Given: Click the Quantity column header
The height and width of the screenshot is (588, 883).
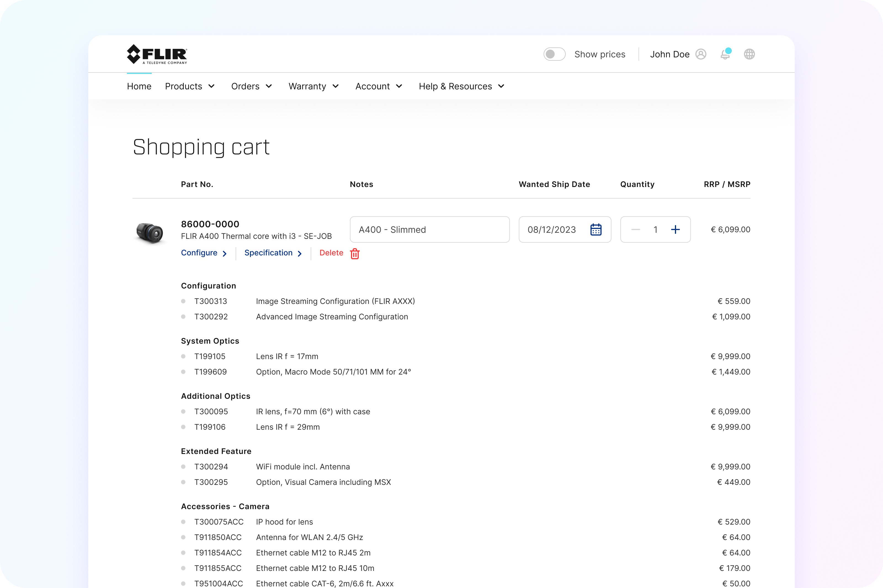Looking at the screenshot, I should coord(637,185).
